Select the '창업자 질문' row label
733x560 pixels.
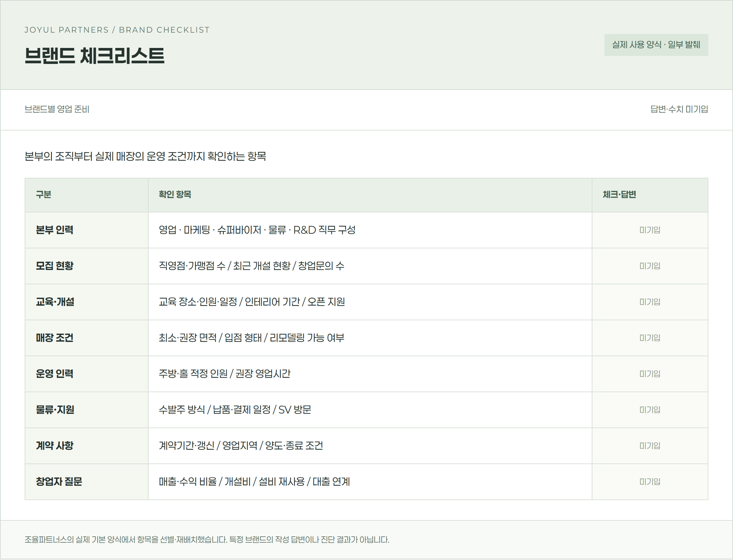[59, 482]
